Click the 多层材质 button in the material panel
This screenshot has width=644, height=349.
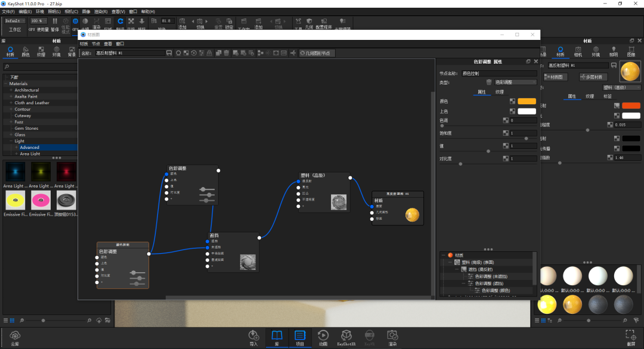(593, 77)
